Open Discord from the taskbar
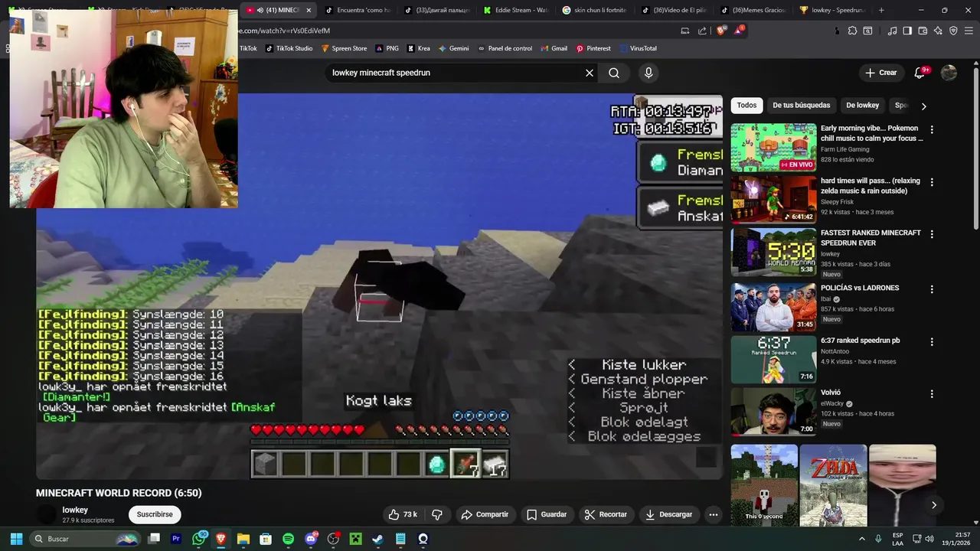 [311, 539]
